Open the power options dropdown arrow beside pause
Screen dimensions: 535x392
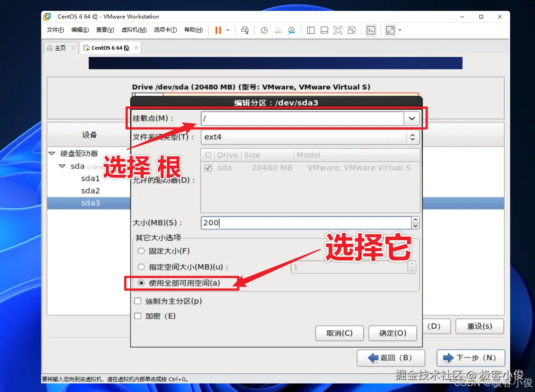[x=228, y=30]
